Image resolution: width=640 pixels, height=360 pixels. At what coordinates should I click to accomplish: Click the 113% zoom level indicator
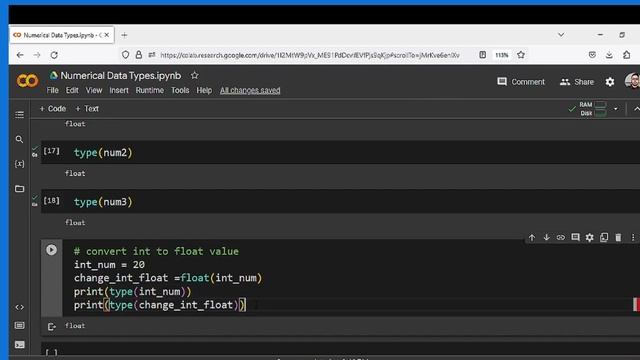[502, 55]
